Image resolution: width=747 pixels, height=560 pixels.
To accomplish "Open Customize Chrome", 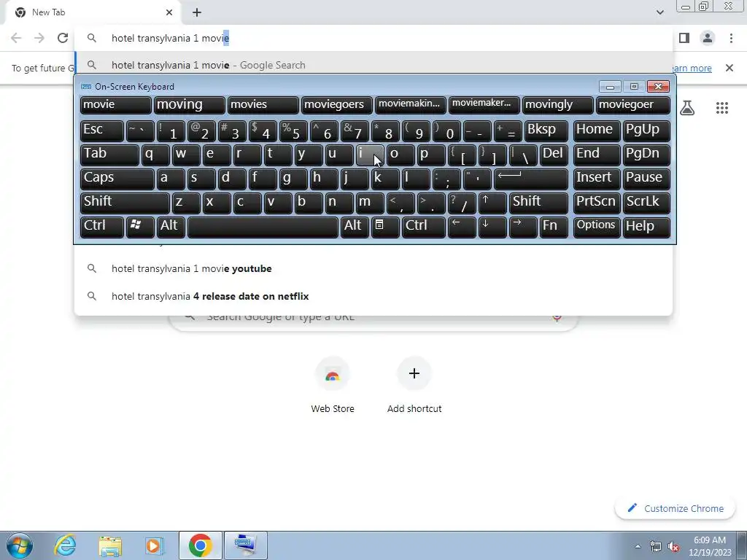I will click(x=676, y=508).
